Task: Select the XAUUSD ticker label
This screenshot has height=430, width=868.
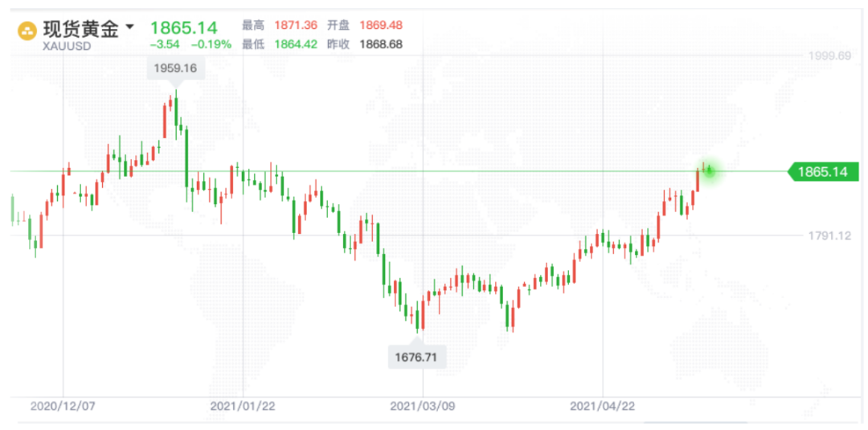Action: 67,46
